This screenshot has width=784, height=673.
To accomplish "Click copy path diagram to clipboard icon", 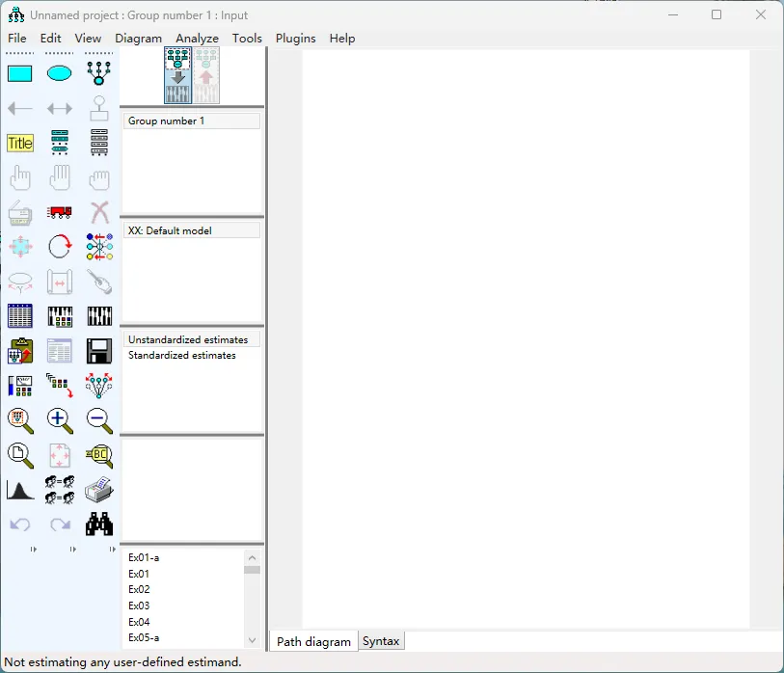I will [20, 351].
